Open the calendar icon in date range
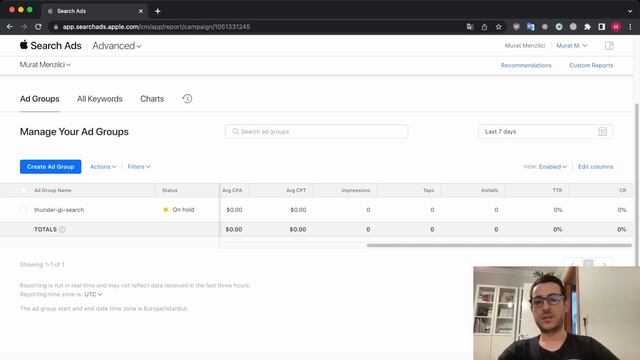 602,131
